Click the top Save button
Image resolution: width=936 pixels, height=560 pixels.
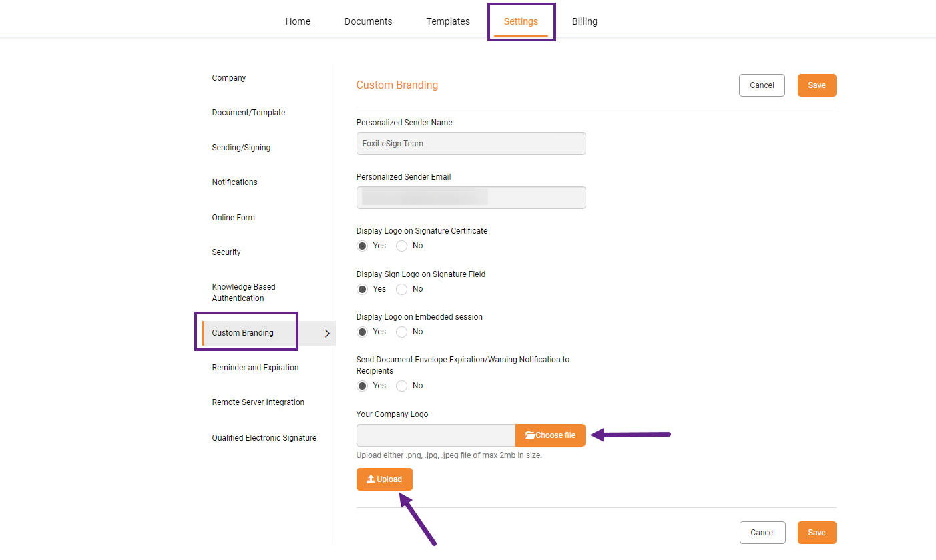pyautogui.click(x=816, y=85)
